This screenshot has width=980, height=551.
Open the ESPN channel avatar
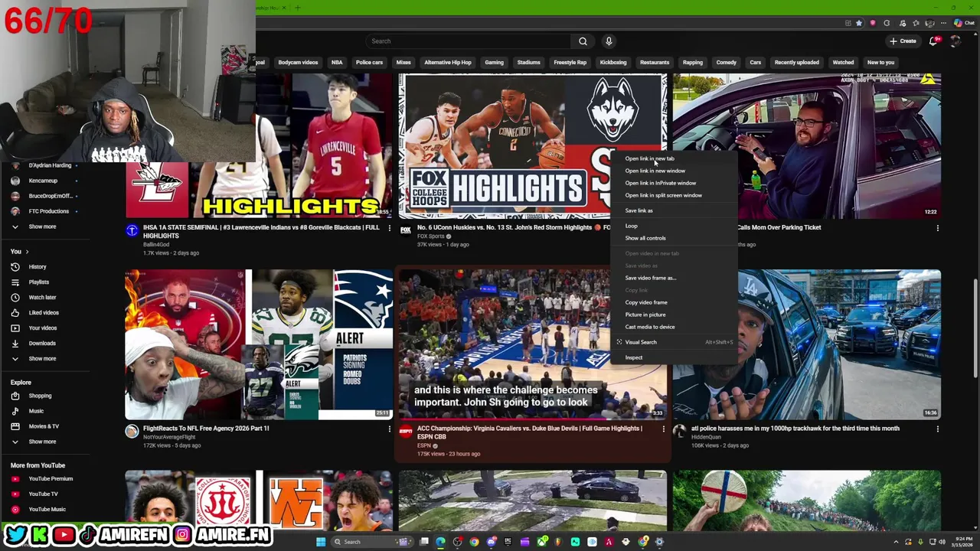406,431
